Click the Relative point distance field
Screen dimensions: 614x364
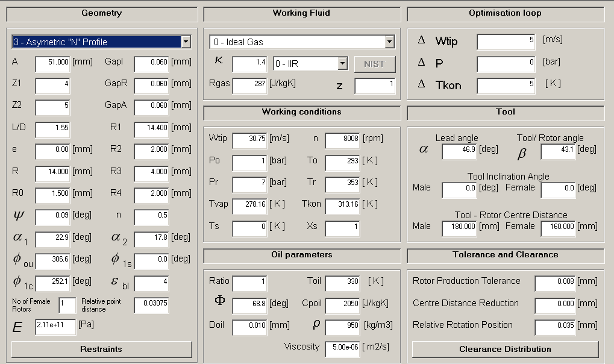(152, 305)
